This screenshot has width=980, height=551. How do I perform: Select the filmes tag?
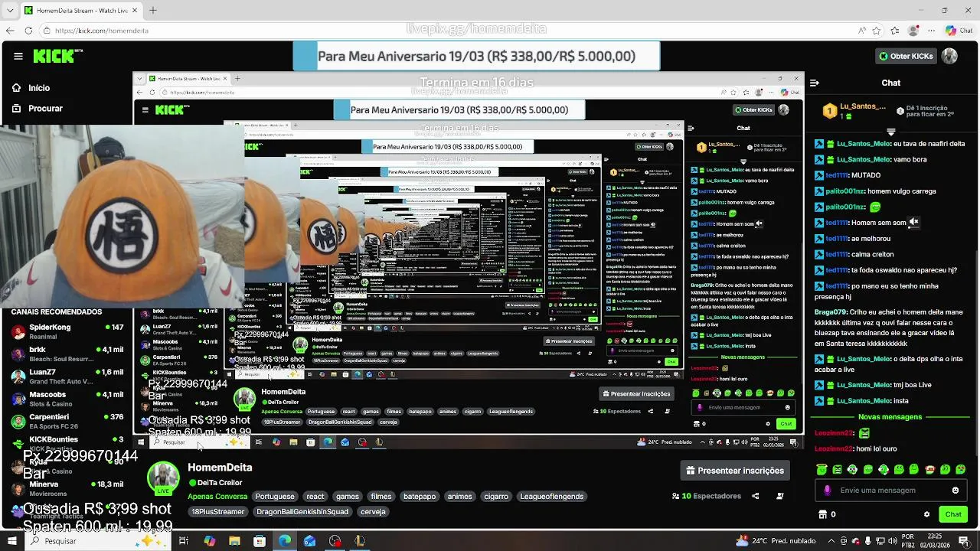(x=381, y=497)
